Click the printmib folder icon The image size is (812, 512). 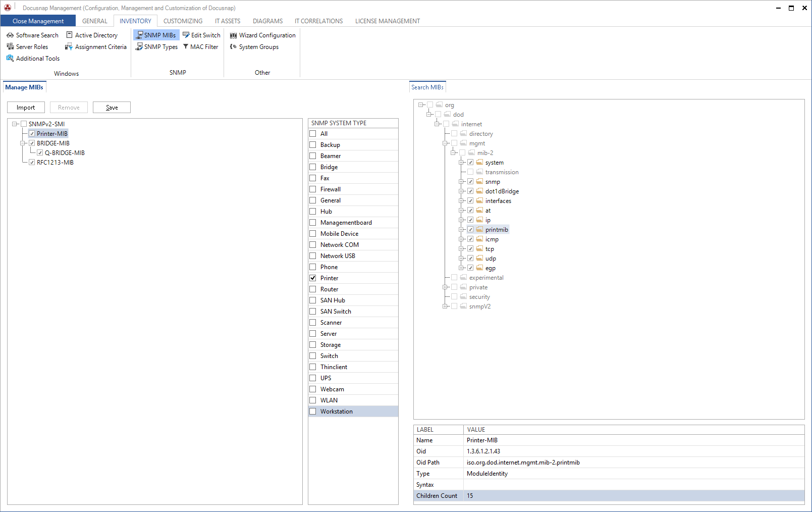[x=479, y=229]
